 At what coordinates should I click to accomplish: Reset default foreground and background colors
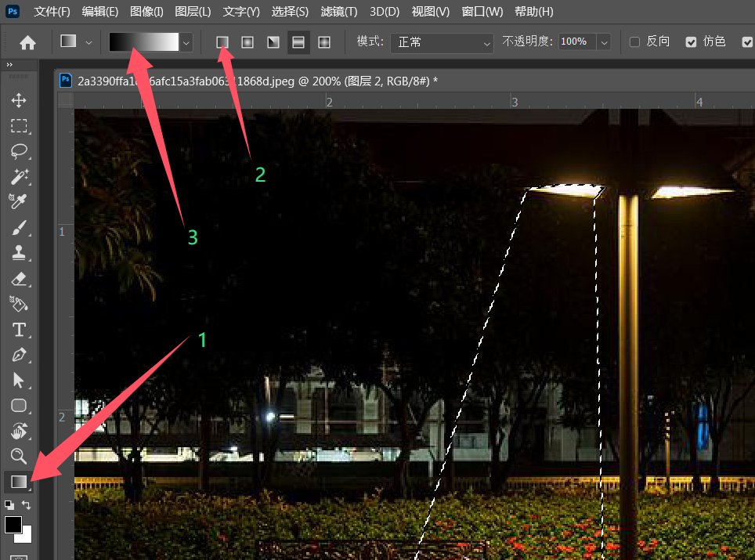click(x=9, y=504)
